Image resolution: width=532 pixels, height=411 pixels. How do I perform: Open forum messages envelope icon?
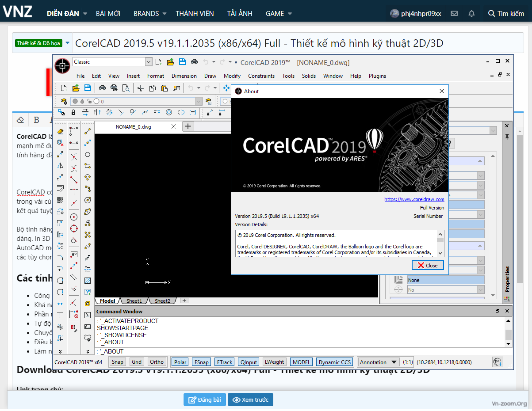[x=454, y=13]
